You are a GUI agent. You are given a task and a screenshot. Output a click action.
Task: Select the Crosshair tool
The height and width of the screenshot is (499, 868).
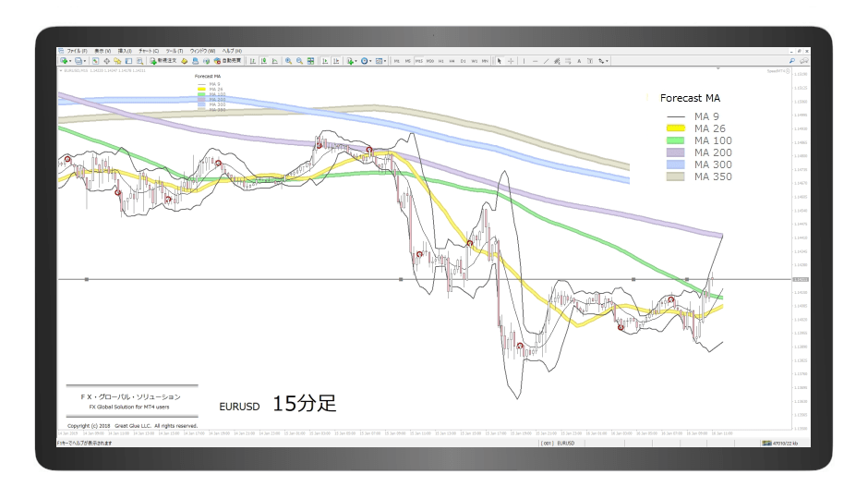point(511,61)
